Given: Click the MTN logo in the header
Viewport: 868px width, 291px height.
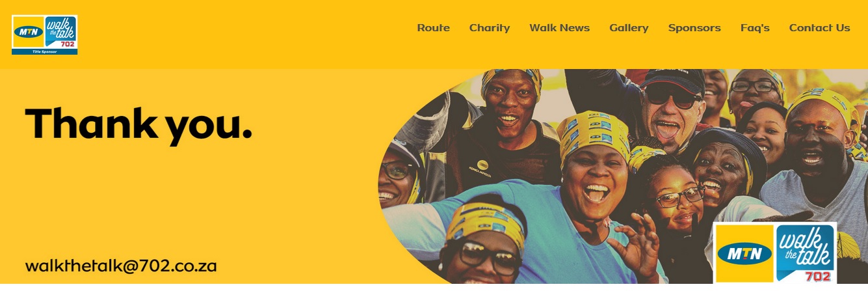Looking at the screenshot, I should 29,31.
